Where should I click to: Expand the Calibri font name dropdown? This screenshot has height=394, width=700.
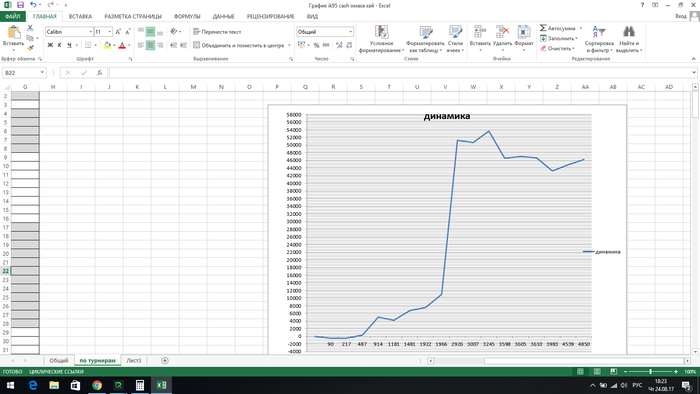[91, 32]
